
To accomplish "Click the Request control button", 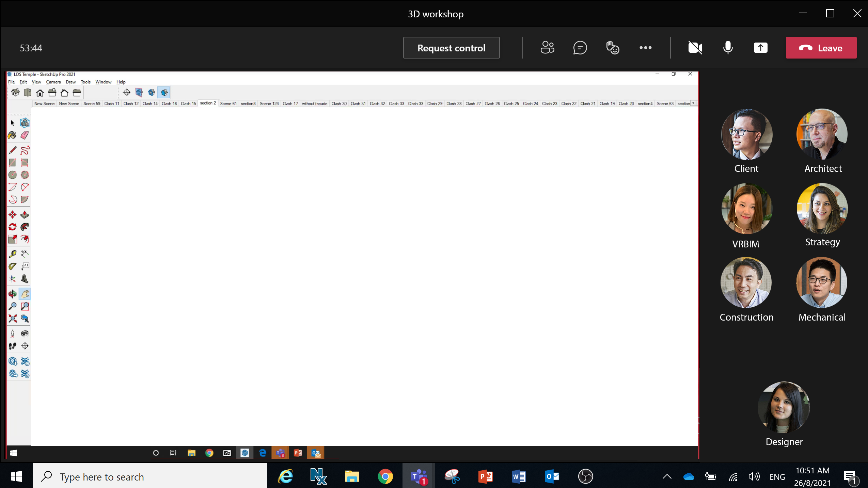I will [x=451, y=48].
